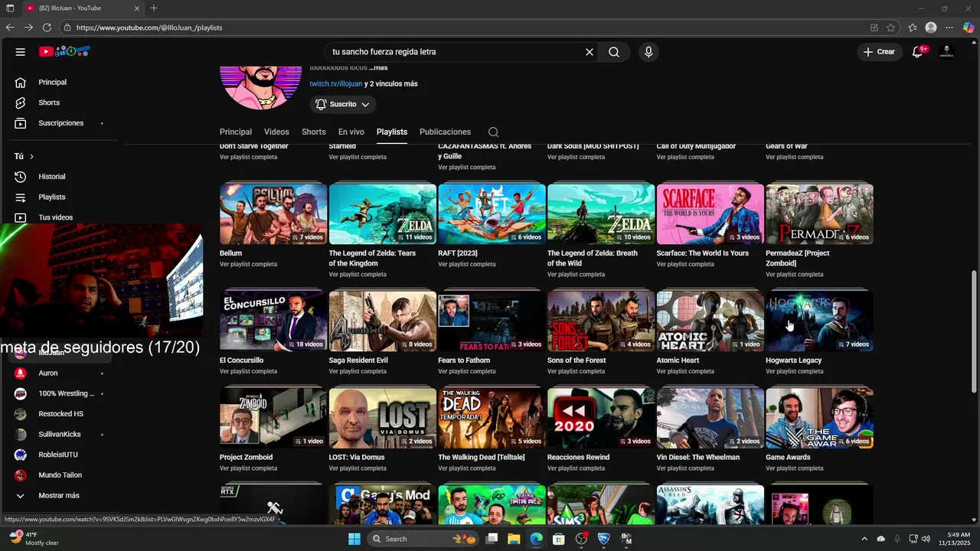Viewport: 980px width, 551px height.
Task: Open Restocked HS subscription channel
Action: 61,414
